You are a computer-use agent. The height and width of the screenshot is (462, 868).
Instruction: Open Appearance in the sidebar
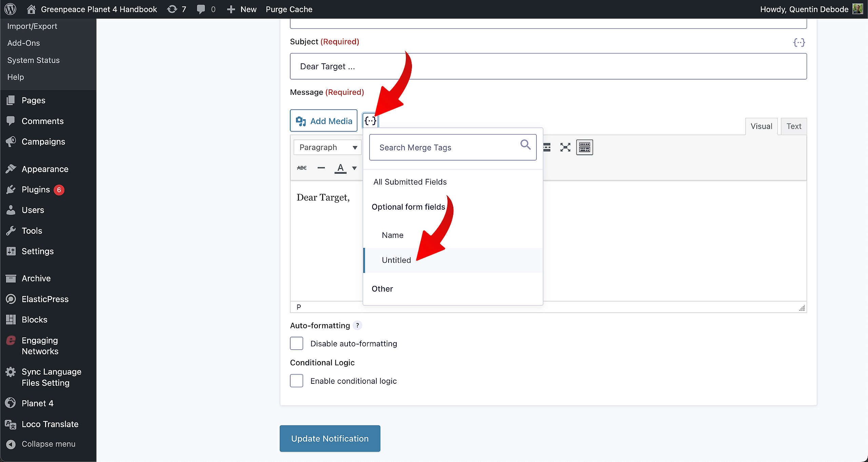45,169
